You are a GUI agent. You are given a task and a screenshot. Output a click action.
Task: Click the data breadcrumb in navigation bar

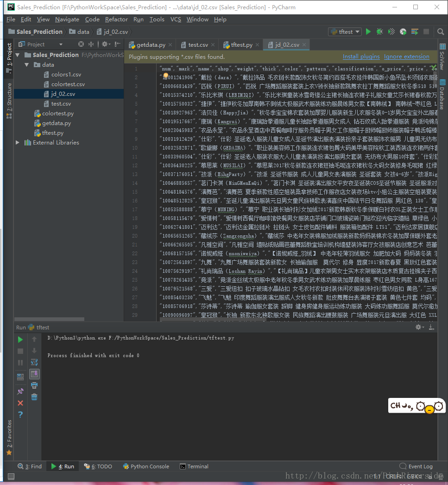(79, 31)
